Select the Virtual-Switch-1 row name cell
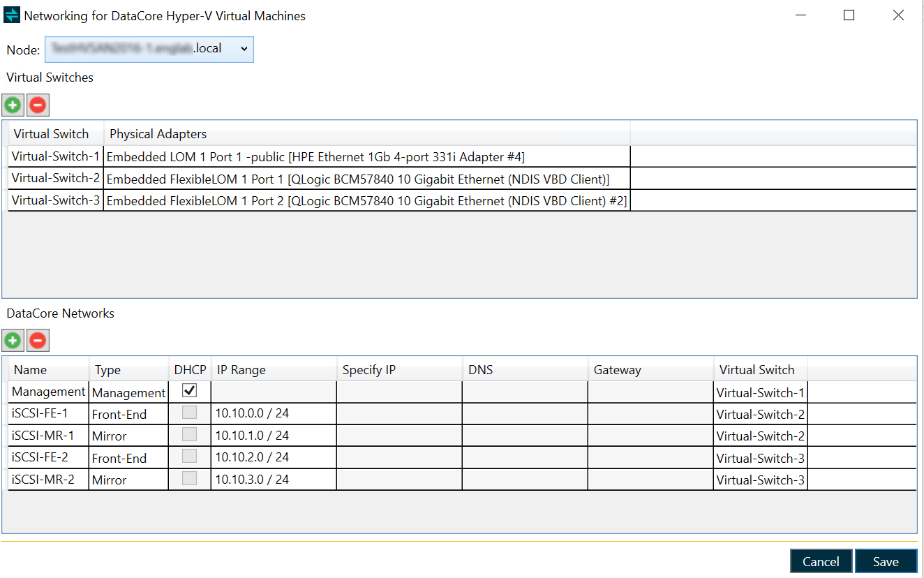This screenshot has width=924, height=578. [x=56, y=156]
